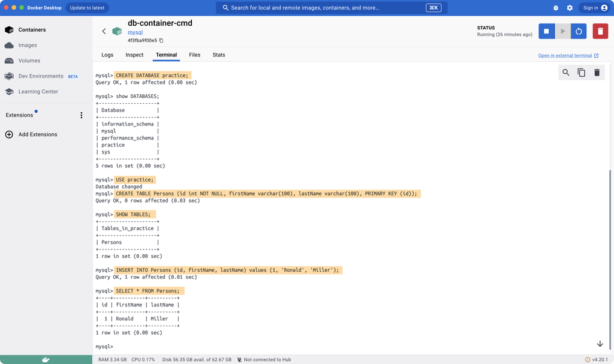Screen dimensions: 614x364
Task: Copy container ID 4f3fba9f00e5
Action: (x=159, y=40)
